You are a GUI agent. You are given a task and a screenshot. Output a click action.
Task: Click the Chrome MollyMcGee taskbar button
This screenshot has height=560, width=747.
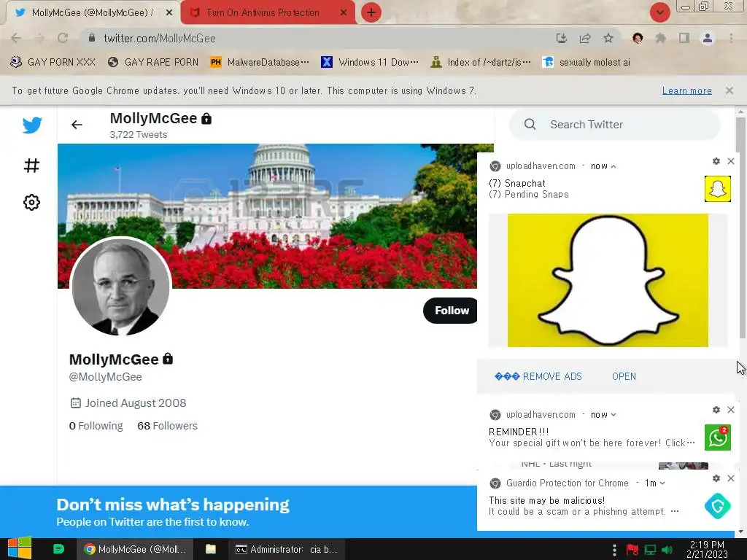[x=135, y=549]
